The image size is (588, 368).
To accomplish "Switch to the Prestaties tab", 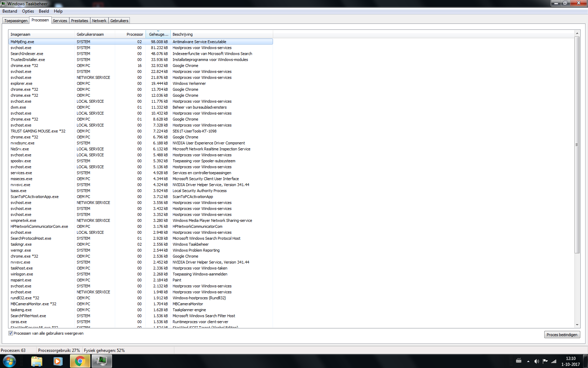I will [79, 21].
